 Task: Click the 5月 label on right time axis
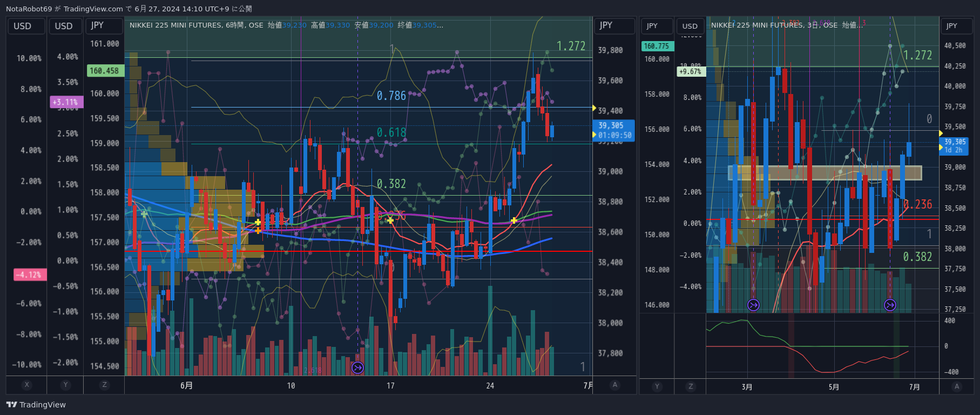tap(834, 387)
